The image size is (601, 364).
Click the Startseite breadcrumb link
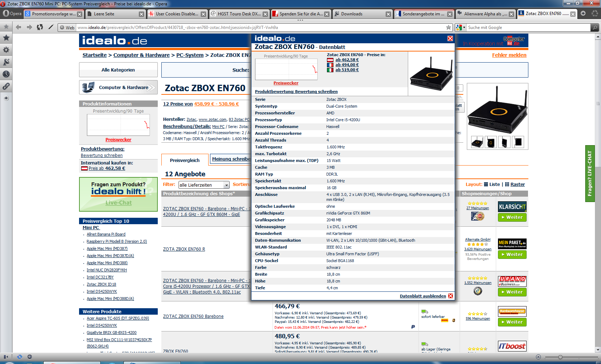[94, 55]
